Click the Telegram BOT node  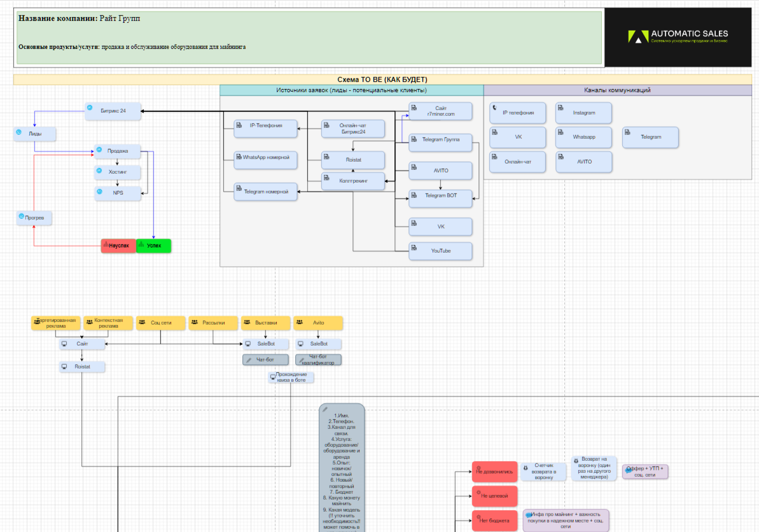[x=440, y=199]
